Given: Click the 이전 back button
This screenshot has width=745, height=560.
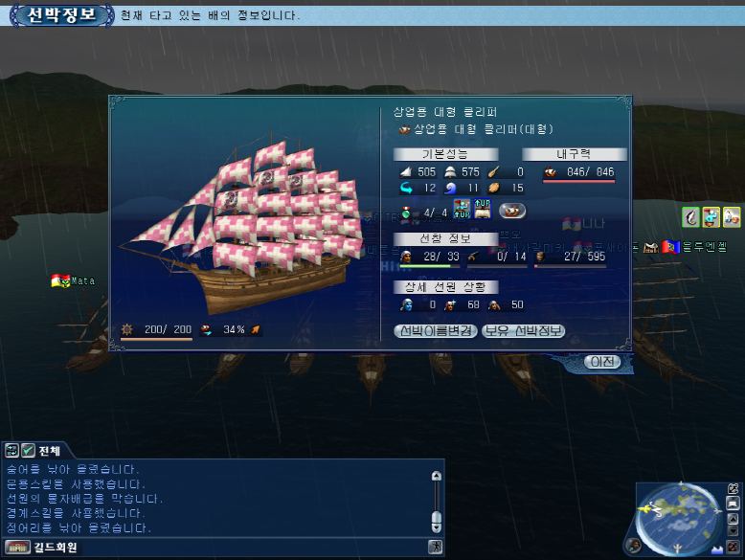Looking at the screenshot, I should (x=602, y=362).
